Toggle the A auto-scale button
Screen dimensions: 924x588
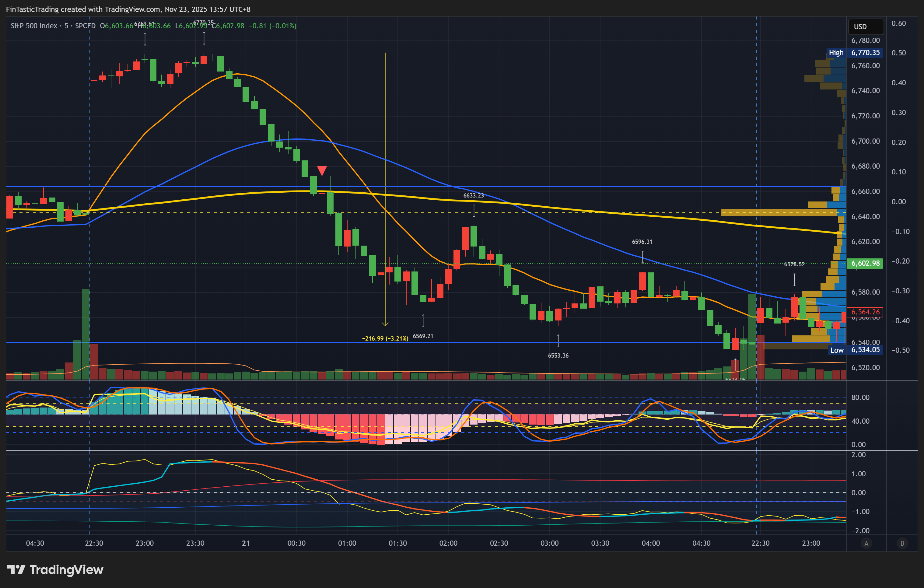[866, 543]
